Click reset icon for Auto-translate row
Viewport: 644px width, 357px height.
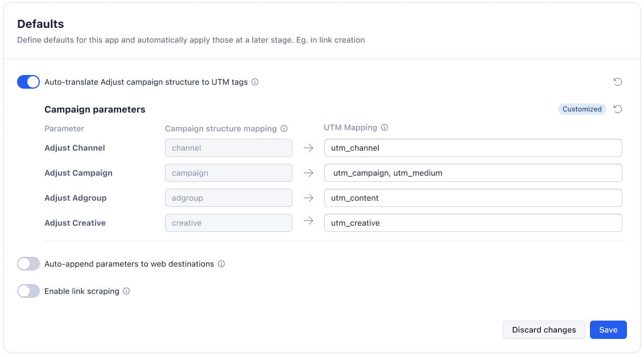tap(618, 82)
